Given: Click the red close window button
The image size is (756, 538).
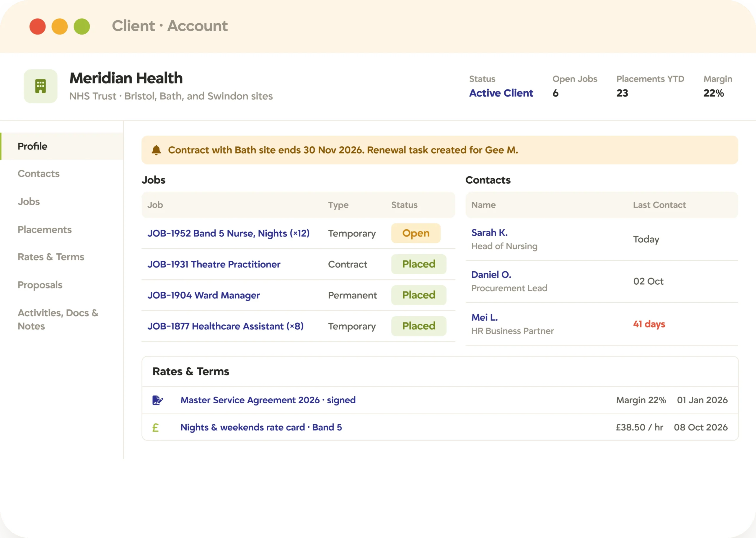Looking at the screenshot, I should [38, 27].
